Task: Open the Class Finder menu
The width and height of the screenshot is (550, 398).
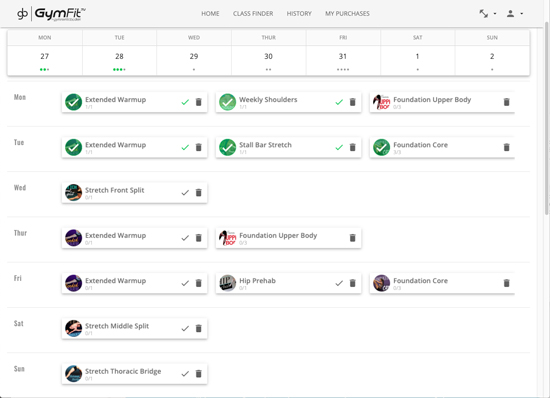Action: click(253, 14)
